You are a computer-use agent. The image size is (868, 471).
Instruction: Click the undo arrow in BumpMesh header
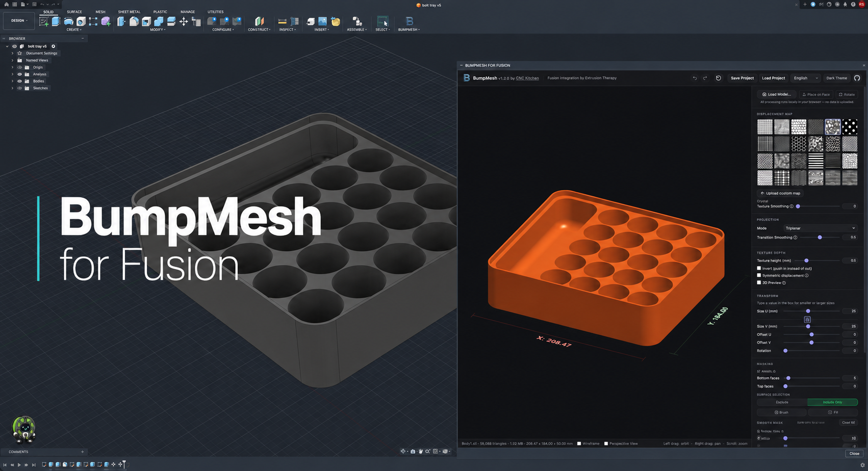pos(694,78)
